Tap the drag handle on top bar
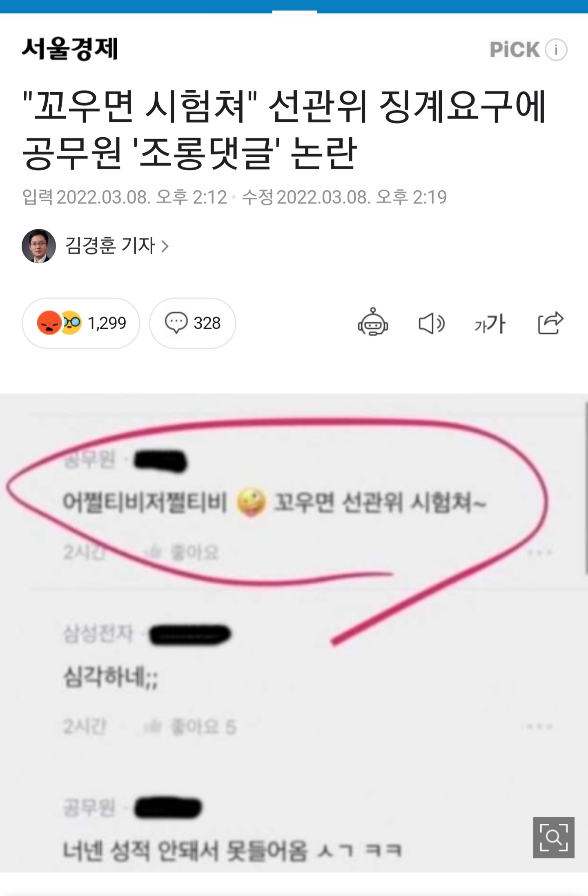 pos(294,11)
